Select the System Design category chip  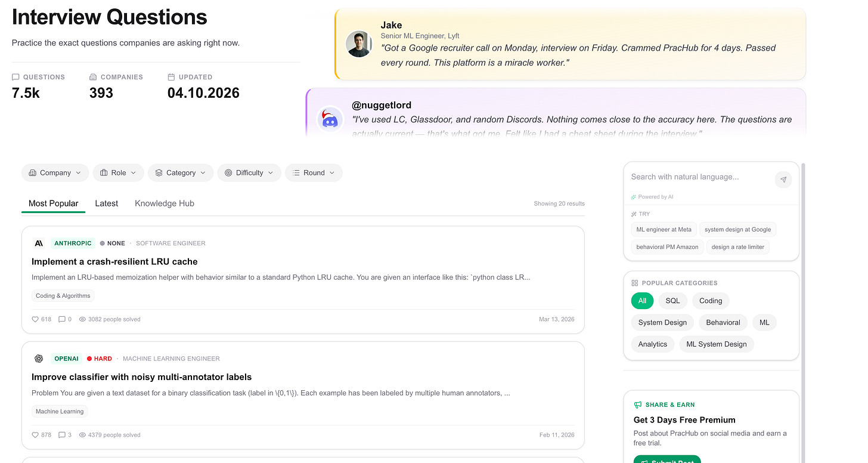pyautogui.click(x=662, y=323)
